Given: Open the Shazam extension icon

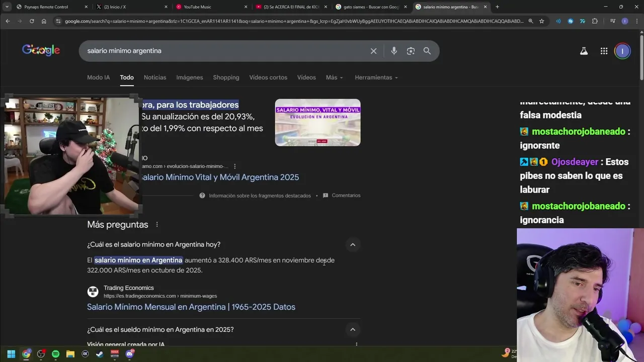Looking at the screenshot, I should 570,21.
